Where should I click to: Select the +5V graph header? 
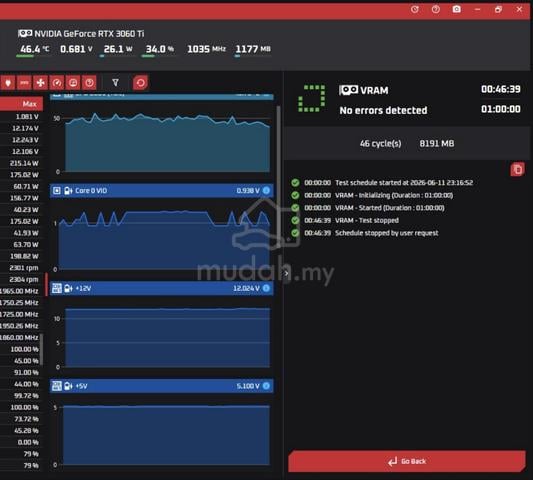point(161,386)
